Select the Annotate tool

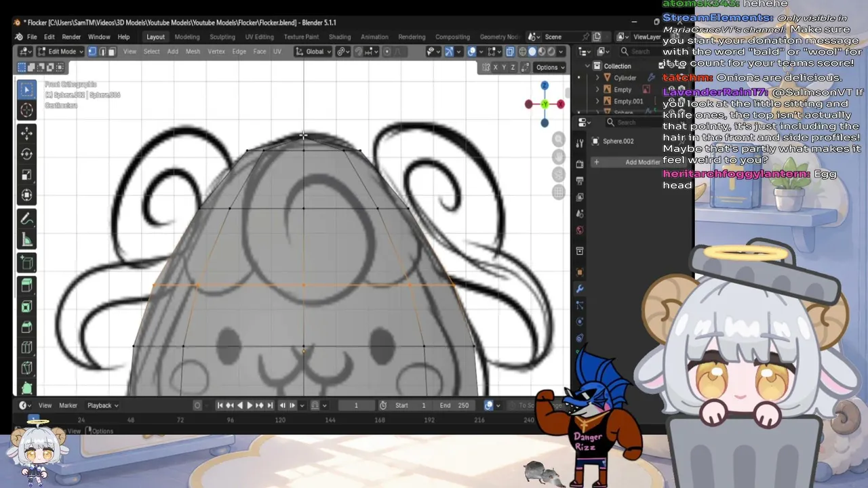point(26,219)
